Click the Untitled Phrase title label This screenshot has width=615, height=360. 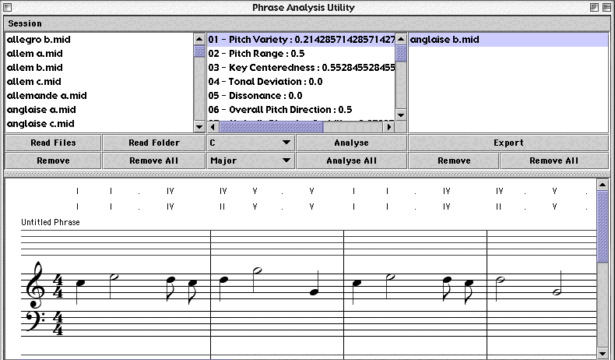pyautogui.click(x=50, y=222)
